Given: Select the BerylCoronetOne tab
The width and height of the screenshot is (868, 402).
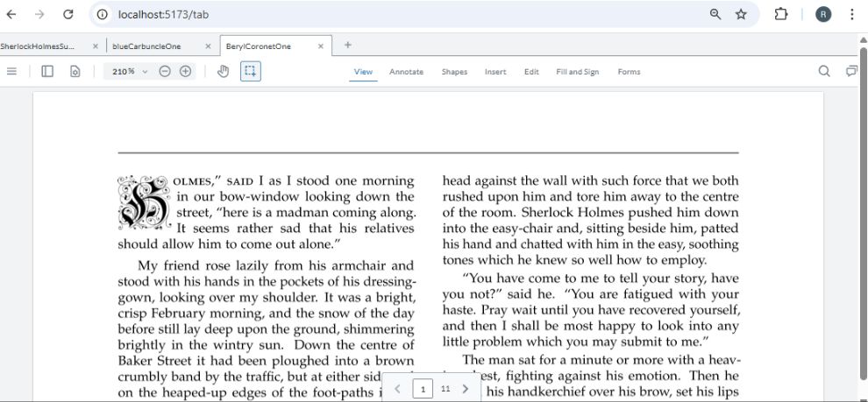Looking at the screenshot, I should pos(259,46).
